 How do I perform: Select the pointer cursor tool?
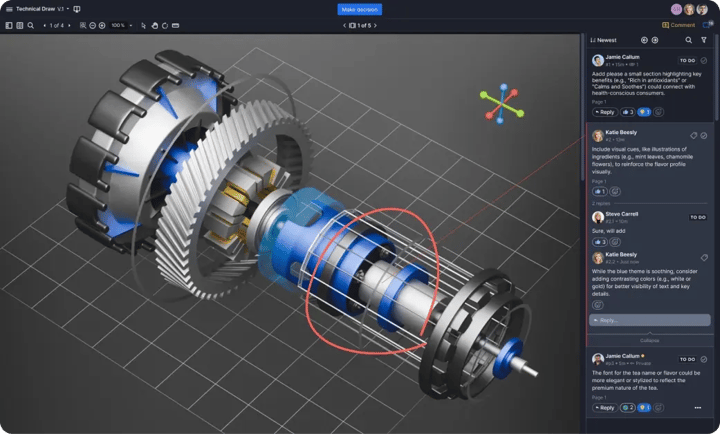pos(143,25)
